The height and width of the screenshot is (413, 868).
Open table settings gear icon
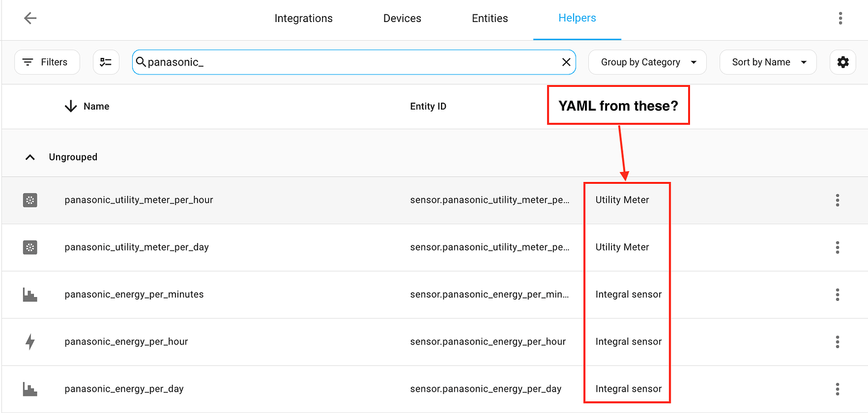(843, 62)
